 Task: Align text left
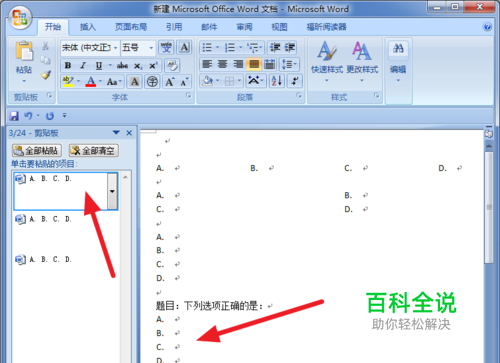(207, 64)
